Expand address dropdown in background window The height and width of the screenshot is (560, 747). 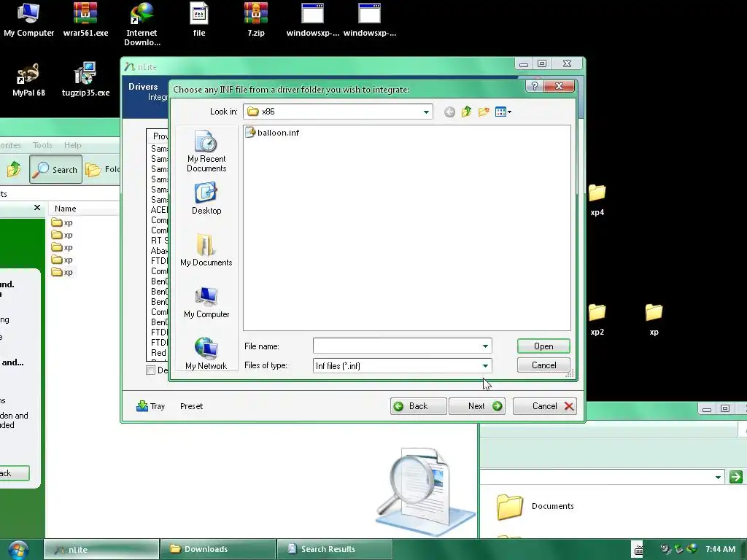click(718, 477)
